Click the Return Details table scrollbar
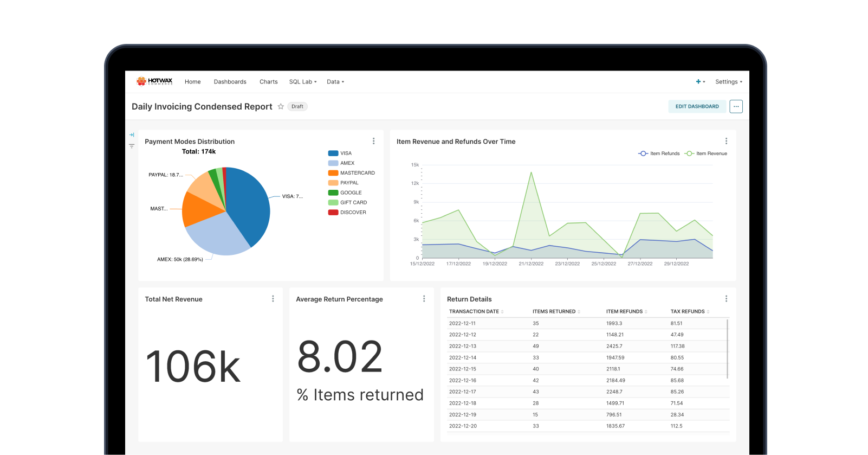Screen dimensions: 868x455 pos(727,349)
